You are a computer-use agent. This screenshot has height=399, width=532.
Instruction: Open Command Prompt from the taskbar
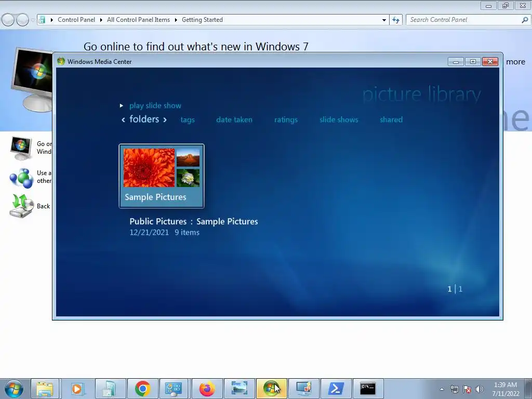[x=368, y=389]
